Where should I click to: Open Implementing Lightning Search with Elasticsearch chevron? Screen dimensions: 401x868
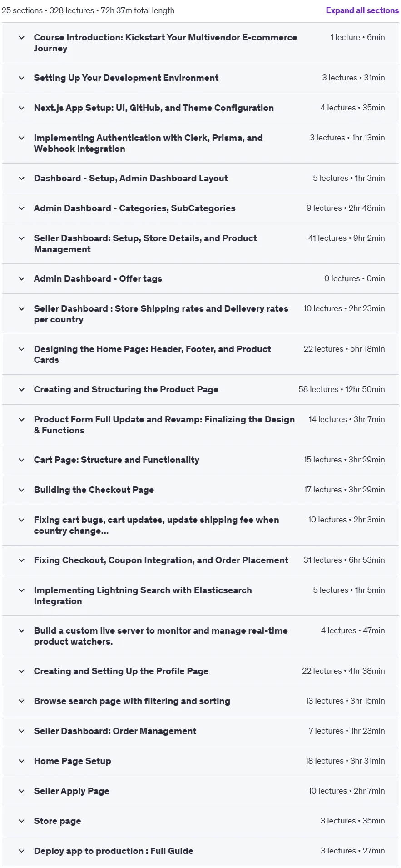(x=21, y=590)
